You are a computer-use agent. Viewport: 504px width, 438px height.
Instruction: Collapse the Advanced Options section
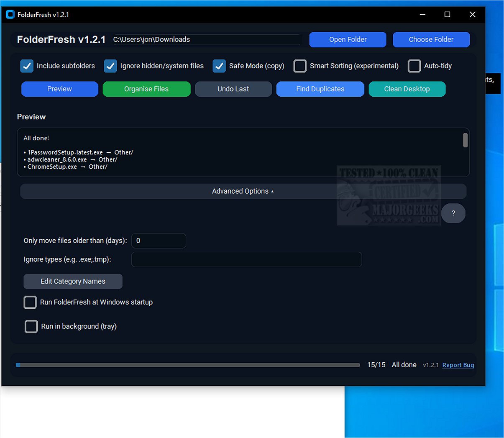coord(243,191)
